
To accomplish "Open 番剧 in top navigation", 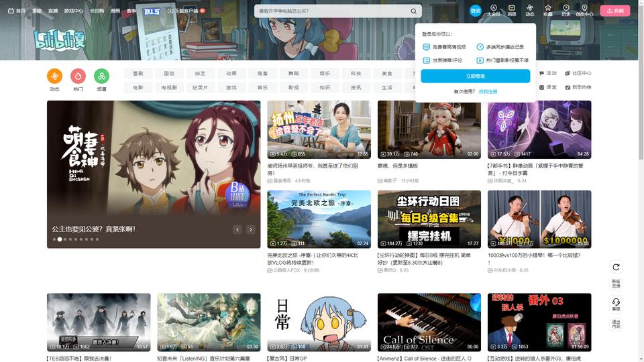I will [x=37, y=11].
